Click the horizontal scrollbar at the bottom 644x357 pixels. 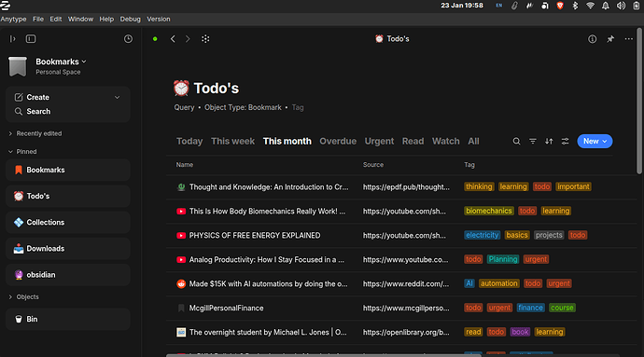point(324,355)
